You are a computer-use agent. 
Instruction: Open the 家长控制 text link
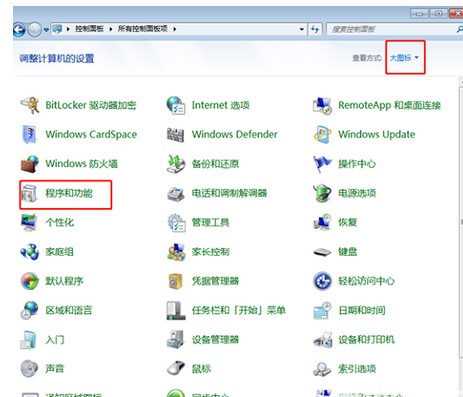(210, 252)
